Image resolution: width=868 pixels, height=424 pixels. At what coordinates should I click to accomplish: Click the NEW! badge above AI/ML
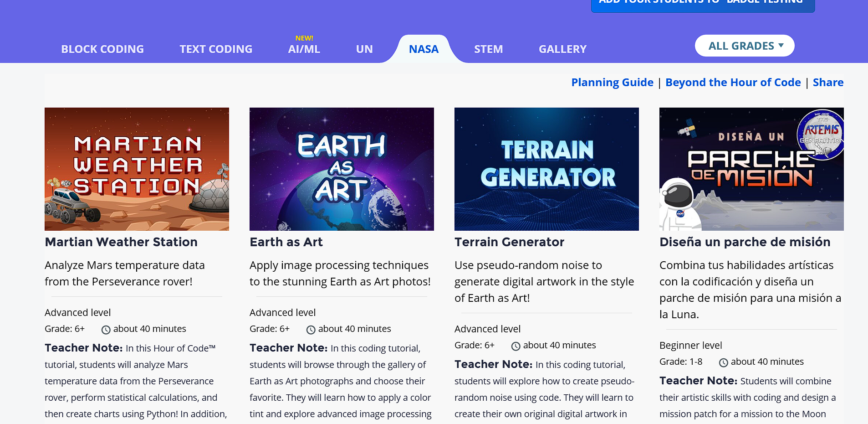[304, 38]
